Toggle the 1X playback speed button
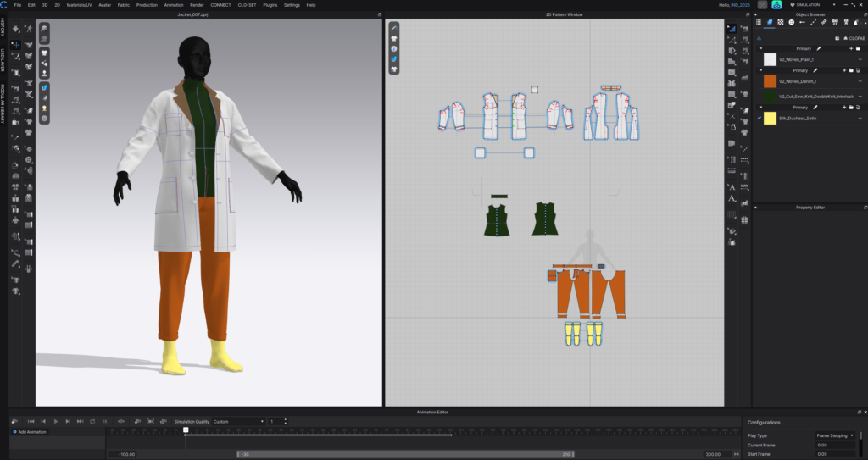Image resolution: width=868 pixels, height=460 pixels. (104, 422)
